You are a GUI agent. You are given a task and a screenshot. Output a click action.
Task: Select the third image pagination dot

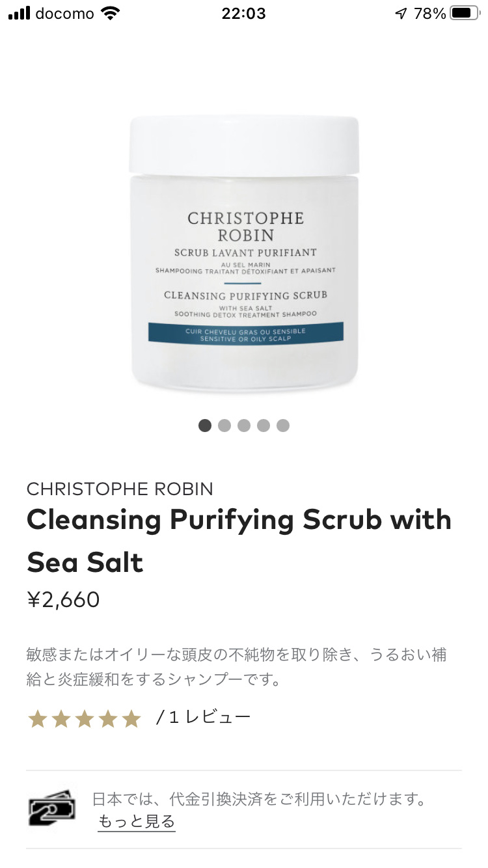click(244, 426)
